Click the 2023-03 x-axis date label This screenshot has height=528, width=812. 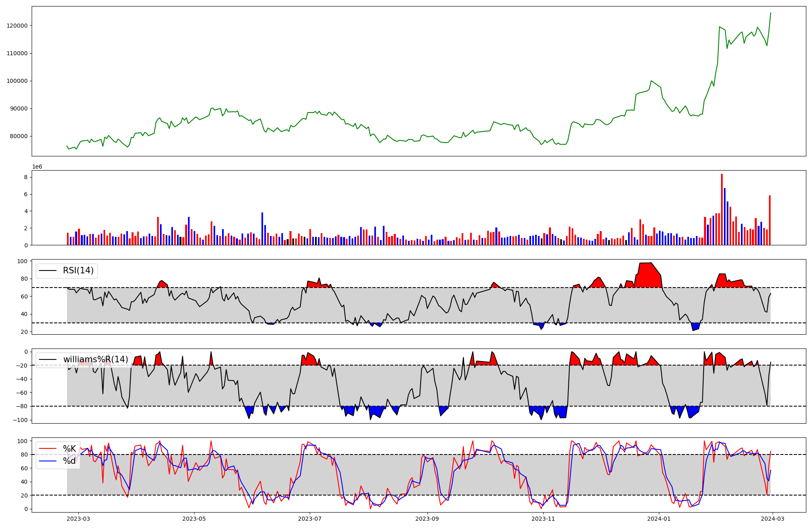78,519
